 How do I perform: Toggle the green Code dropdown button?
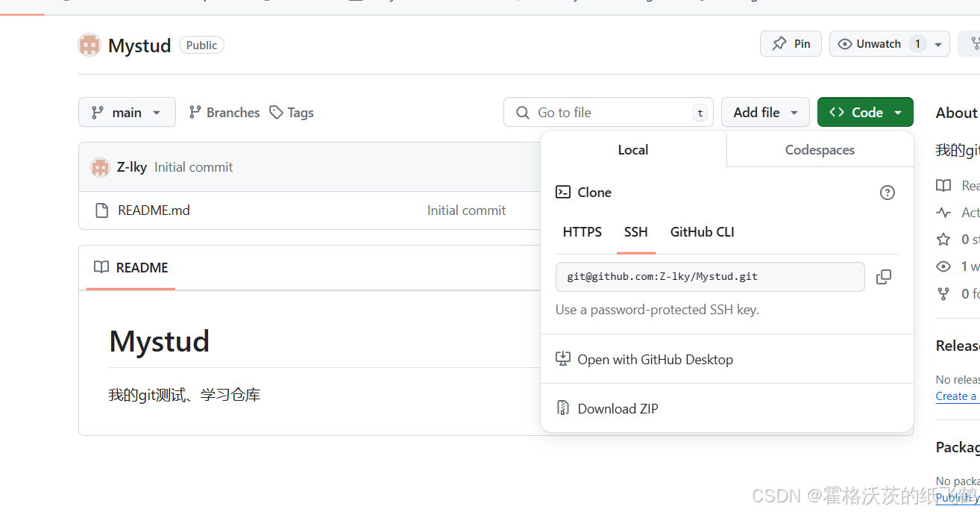[x=865, y=112]
